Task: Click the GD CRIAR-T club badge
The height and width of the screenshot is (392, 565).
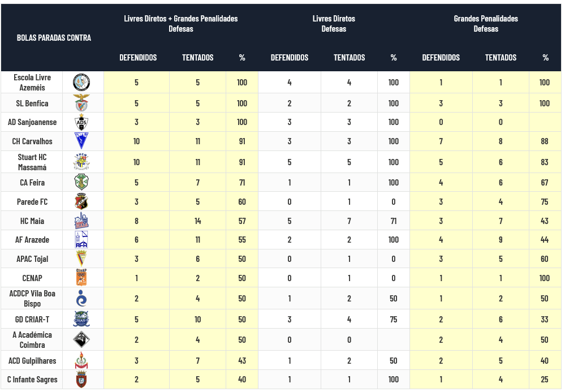Action: click(x=81, y=319)
